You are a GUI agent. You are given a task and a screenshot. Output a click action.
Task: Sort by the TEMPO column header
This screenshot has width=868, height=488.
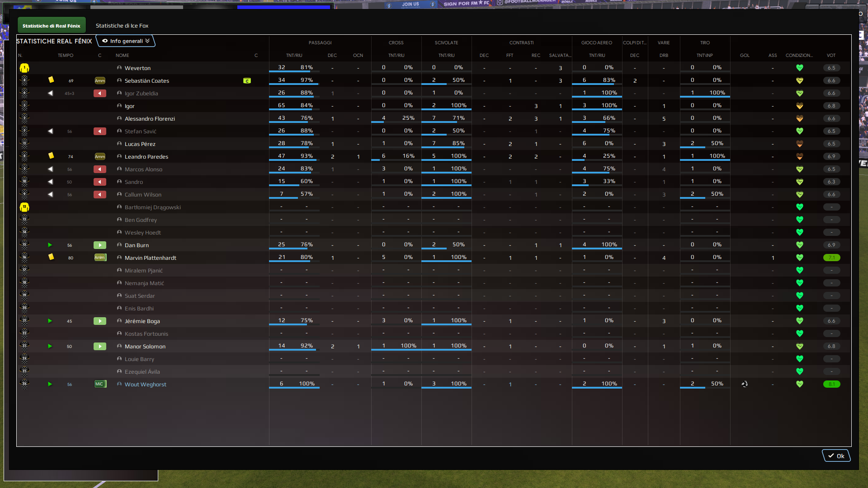point(65,56)
